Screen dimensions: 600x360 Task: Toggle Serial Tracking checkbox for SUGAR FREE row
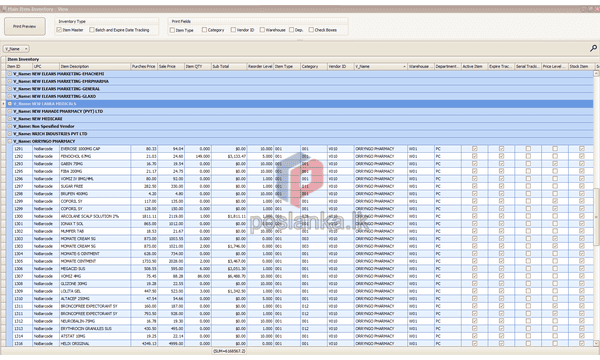(528, 186)
